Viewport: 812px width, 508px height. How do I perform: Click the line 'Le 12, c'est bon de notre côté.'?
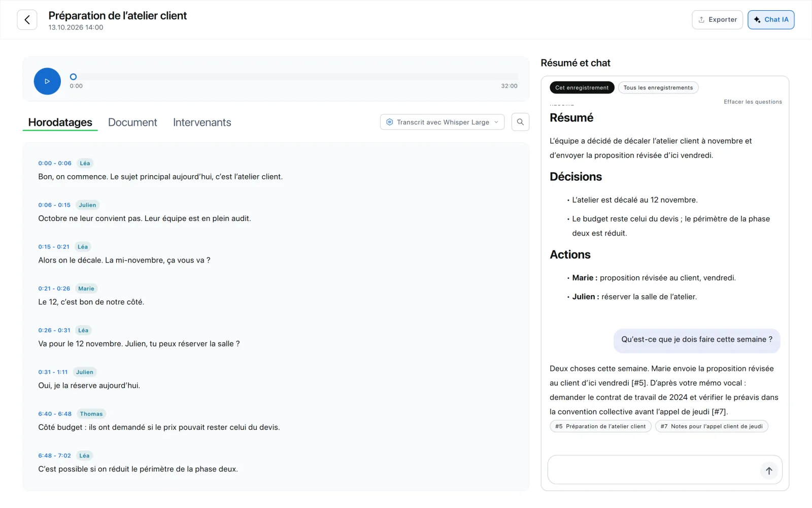click(91, 302)
